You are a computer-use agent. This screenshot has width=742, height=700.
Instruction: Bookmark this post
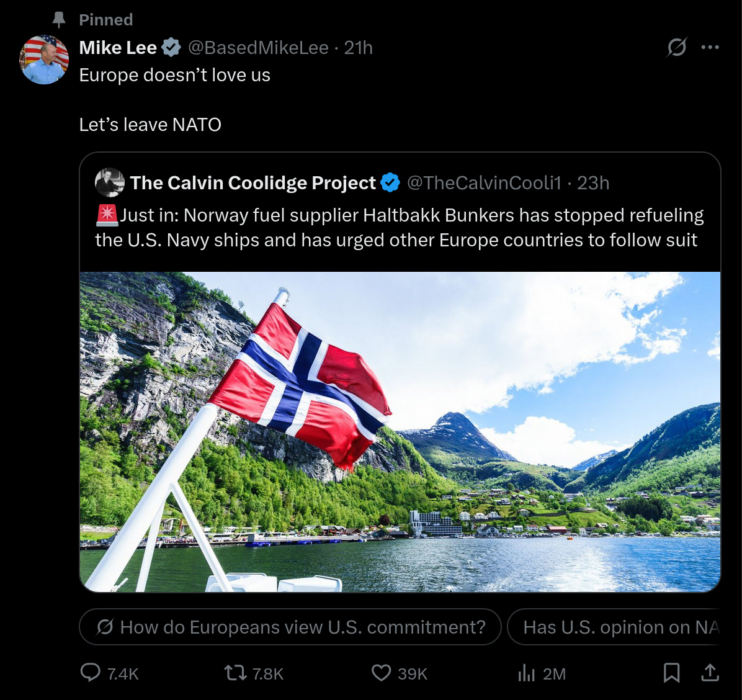point(671,673)
